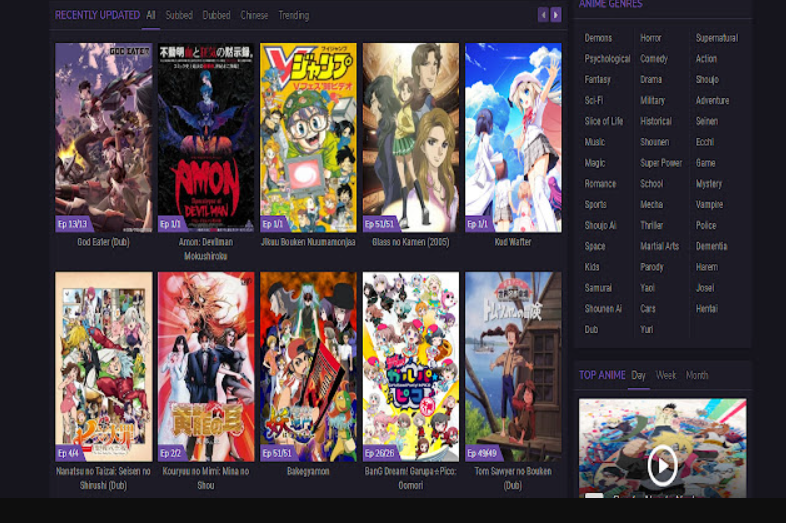The height and width of the screenshot is (523, 786).
Task: Open the Seinen genre
Action: [x=706, y=121]
